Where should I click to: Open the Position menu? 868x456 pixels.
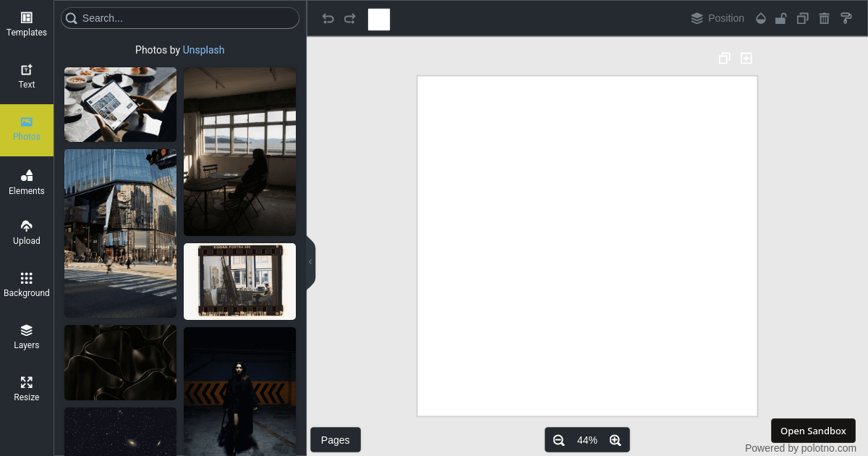(x=718, y=18)
